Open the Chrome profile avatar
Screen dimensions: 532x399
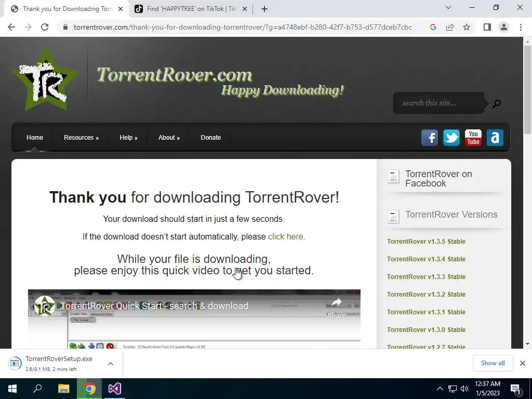(504, 27)
